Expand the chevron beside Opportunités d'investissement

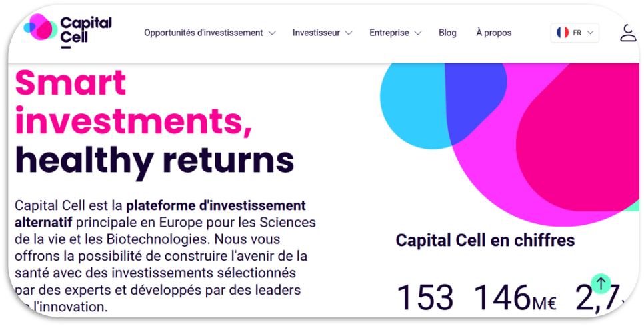click(x=272, y=33)
